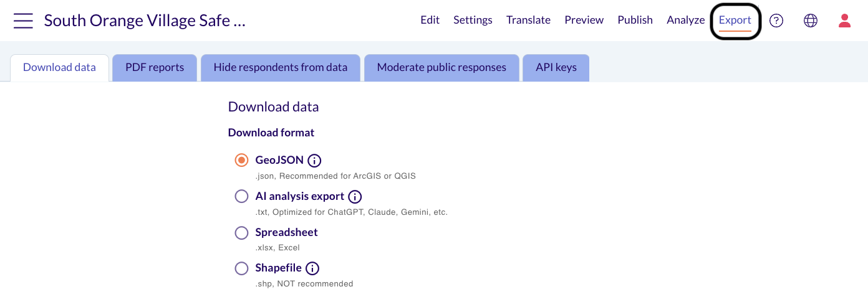868x307 pixels.
Task: Select the GeoJSON radio button
Action: point(241,160)
